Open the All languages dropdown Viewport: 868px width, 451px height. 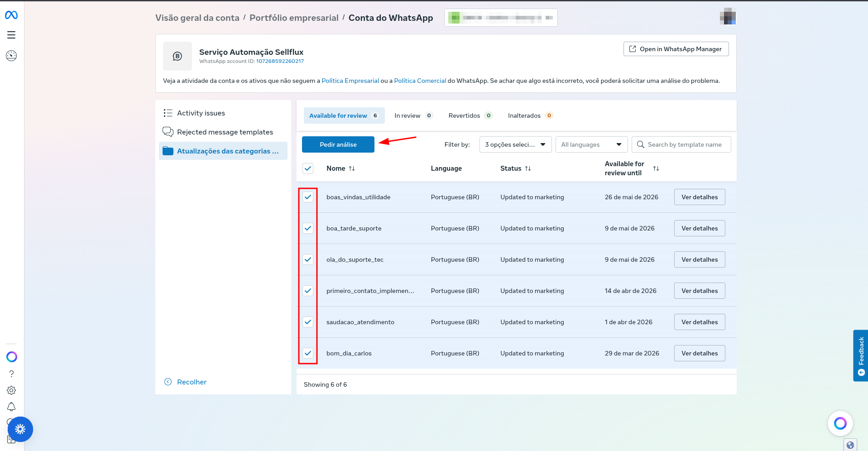pos(591,144)
